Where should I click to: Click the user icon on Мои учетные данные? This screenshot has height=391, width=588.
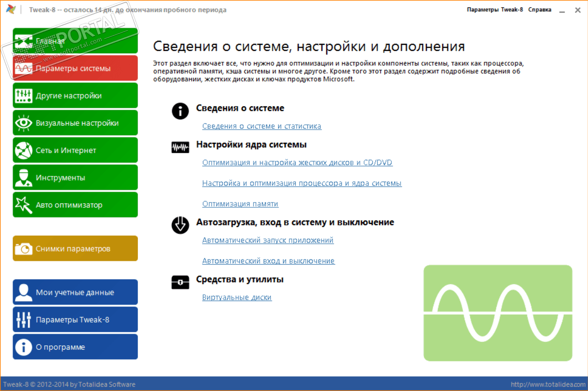tap(23, 292)
